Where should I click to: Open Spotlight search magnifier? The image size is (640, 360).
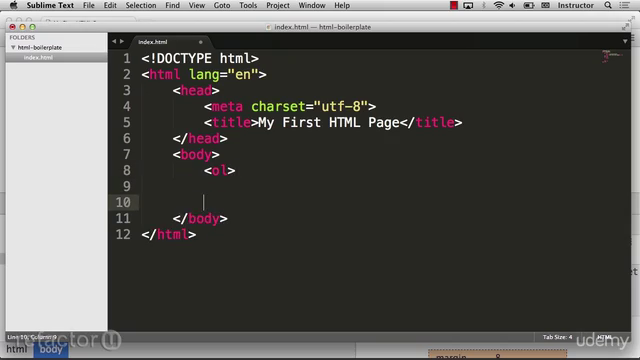608,5
